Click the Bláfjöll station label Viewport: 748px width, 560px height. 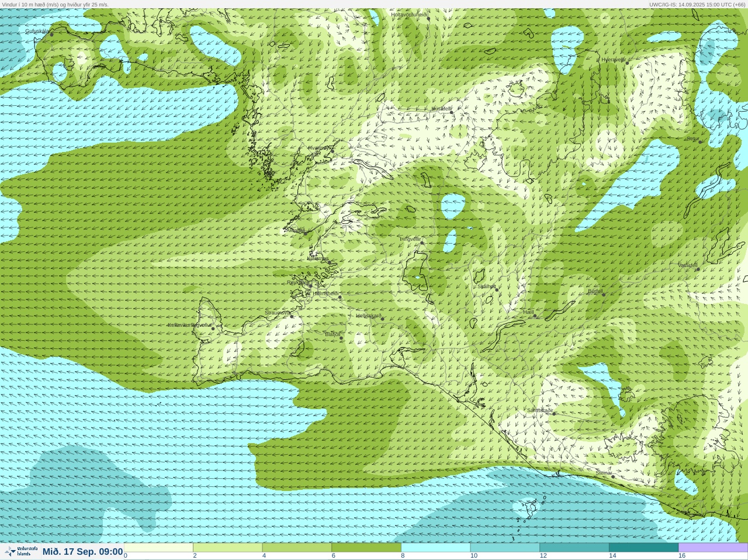click(333, 334)
